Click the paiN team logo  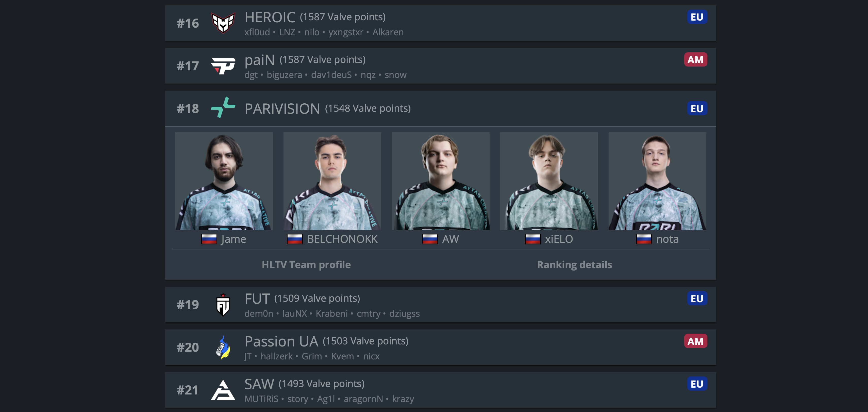click(223, 66)
